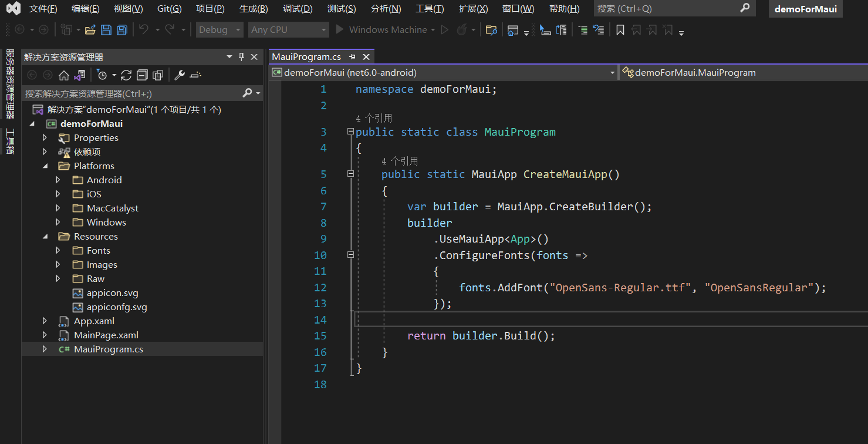
Task: Click the New Project icon in toolbar
Action: pyautogui.click(x=67, y=30)
